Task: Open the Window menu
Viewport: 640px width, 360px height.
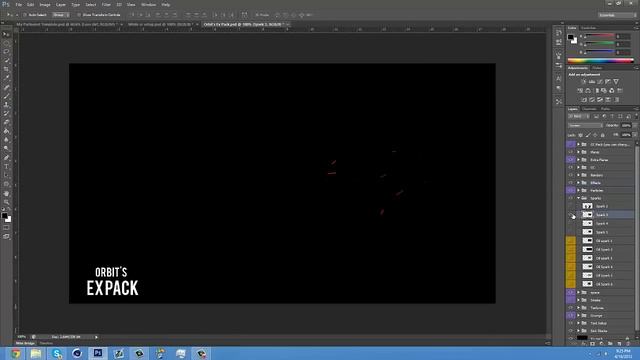Action: [x=148, y=4]
